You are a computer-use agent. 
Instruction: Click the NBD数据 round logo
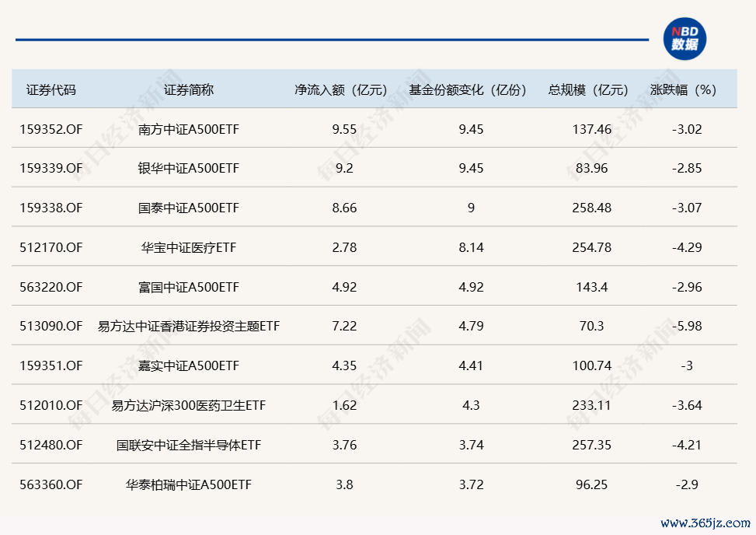(x=685, y=39)
